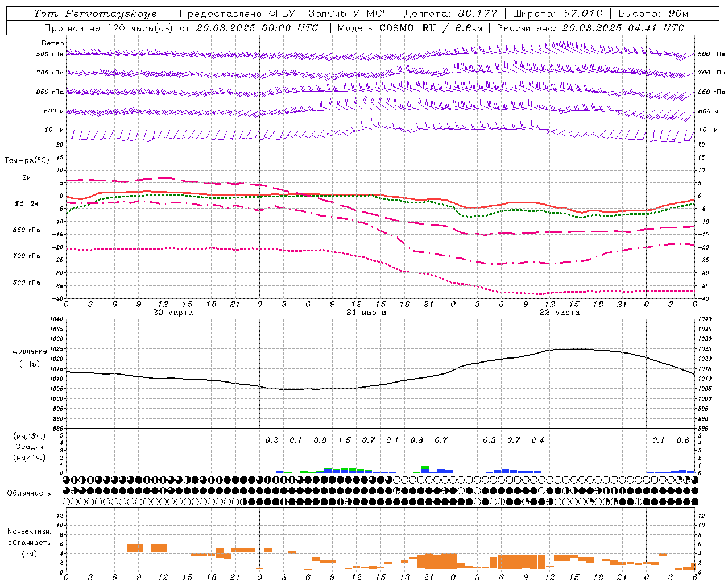The width and height of the screenshot is (728, 582).
Task: Select the text Широта: 57.016
Action: [x=557, y=14]
